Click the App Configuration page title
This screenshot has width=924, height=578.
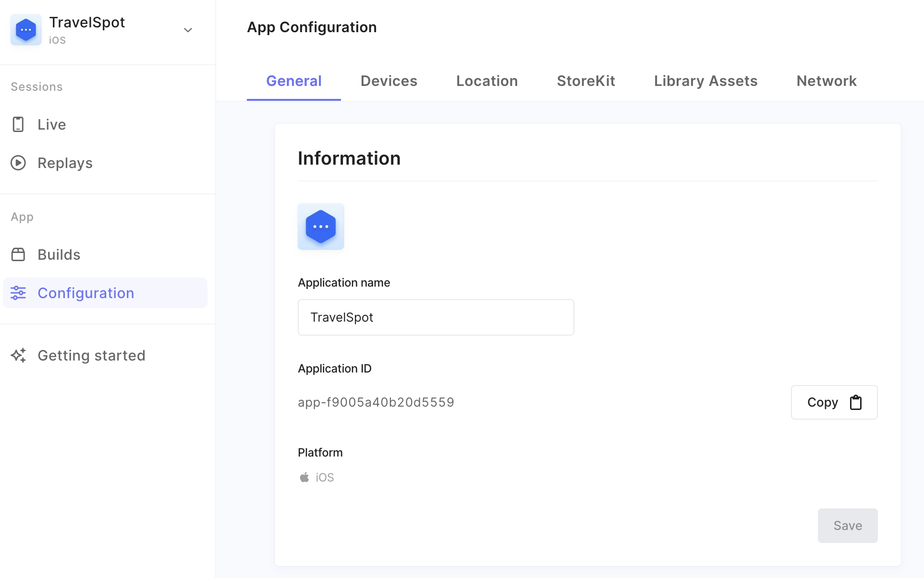pos(312,27)
